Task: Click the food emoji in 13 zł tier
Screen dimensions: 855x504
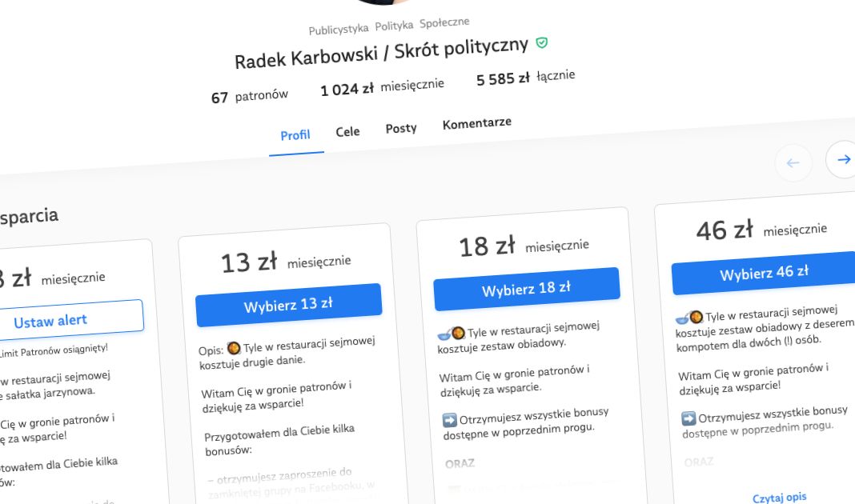Action: (234, 349)
